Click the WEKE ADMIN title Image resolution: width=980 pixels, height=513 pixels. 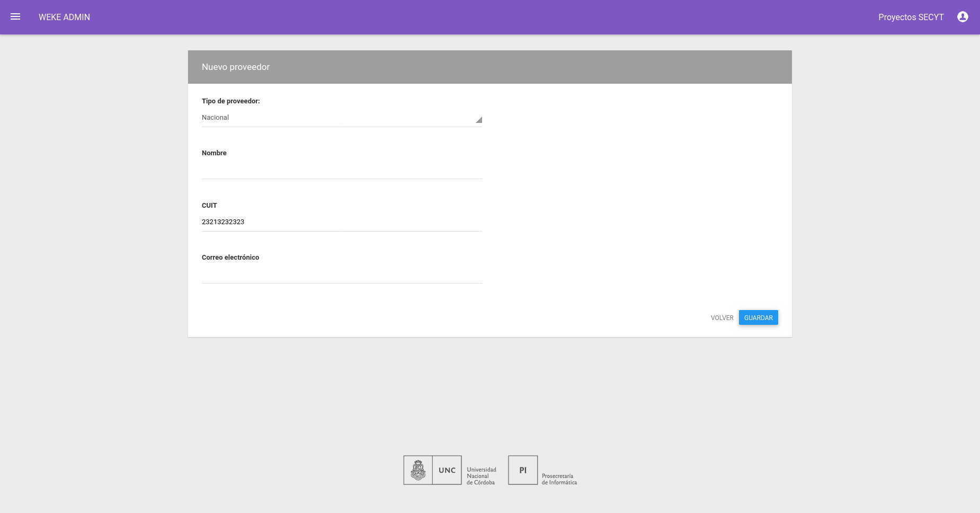(x=64, y=17)
